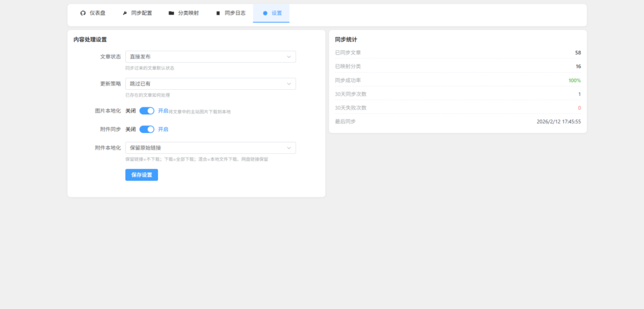This screenshot has width=644, height=309.
Task: Switch to the 同步日志 tab
Action: [x=235, y=13]
